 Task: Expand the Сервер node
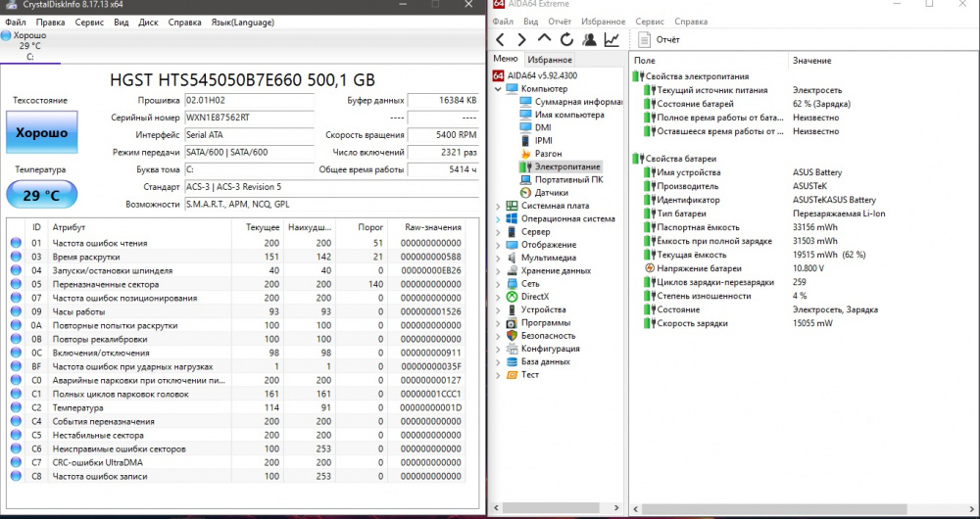[x=498, y=232]
